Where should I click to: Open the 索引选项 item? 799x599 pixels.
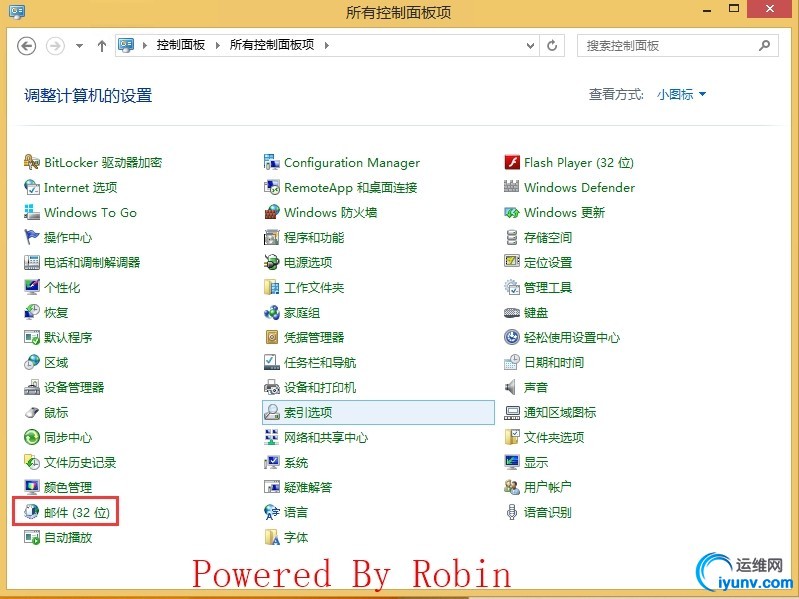coord(378,413)
